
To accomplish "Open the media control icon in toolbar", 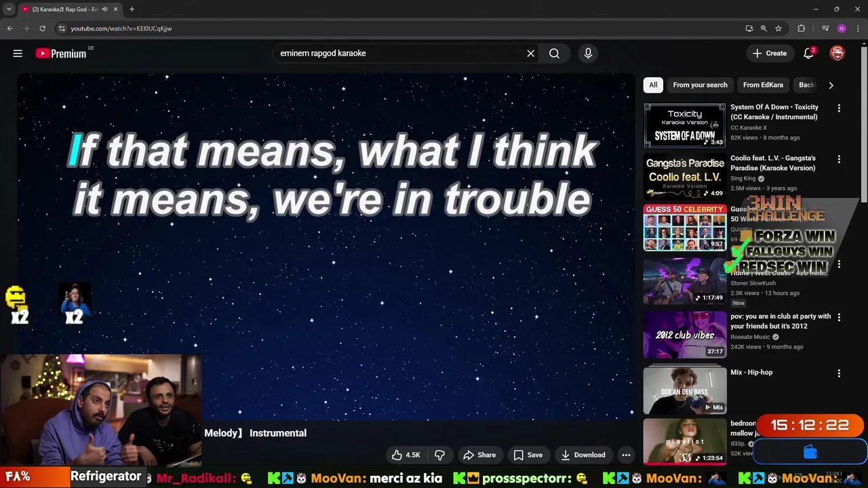I will pyautogui.click(x=825, y=28).
